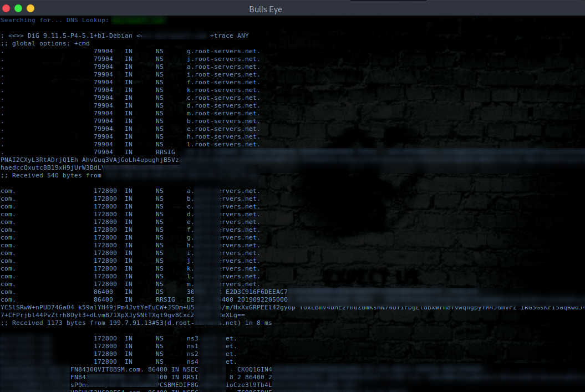Click the 199.7.91.13#53 address
The height and width of the screenshot is (392, 585).
pos(136,323)
